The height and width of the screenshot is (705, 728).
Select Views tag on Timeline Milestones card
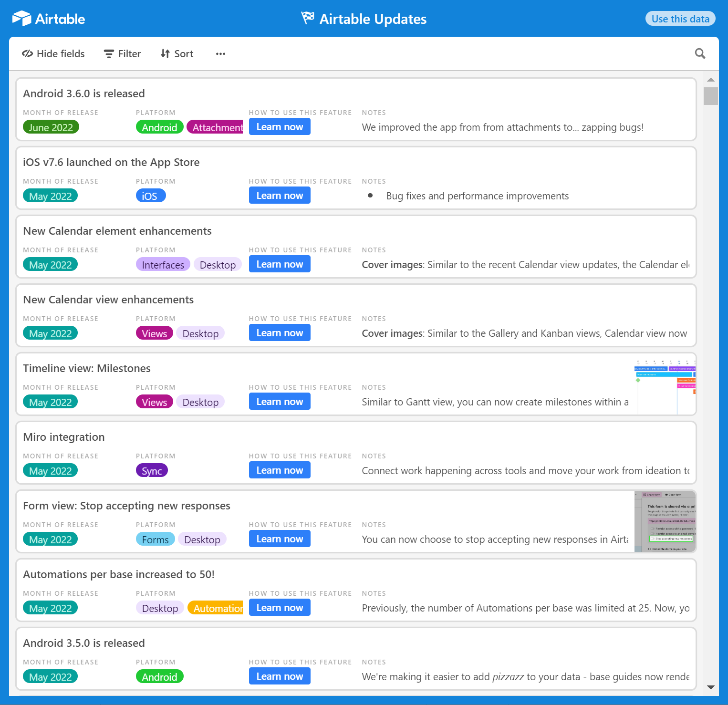point(154,402)
